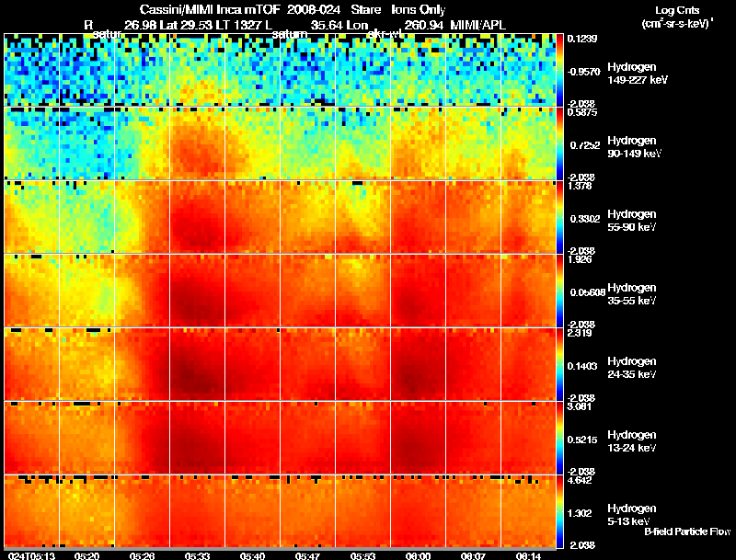
Task: Click the 'Hydrogen 55-90 keV' row label
Action: (x=631, y=221)
